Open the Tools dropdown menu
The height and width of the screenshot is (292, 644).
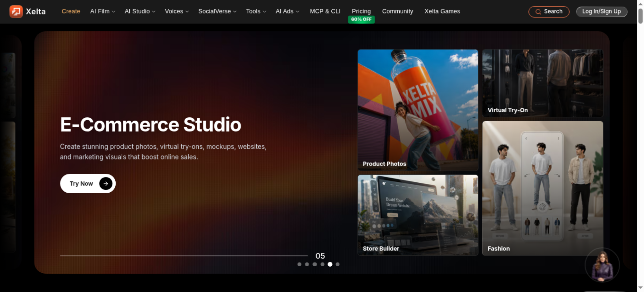coord(256,11)
